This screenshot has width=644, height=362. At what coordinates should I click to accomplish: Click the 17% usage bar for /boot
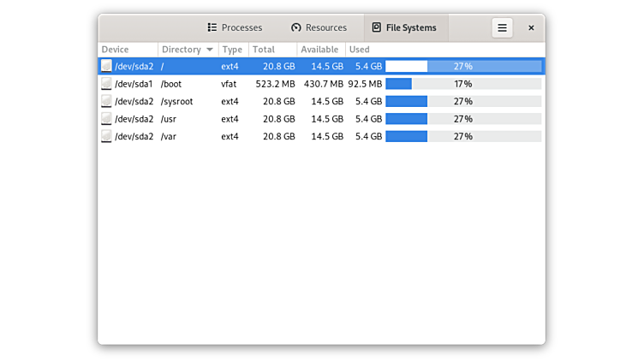[x=462, y=84]
